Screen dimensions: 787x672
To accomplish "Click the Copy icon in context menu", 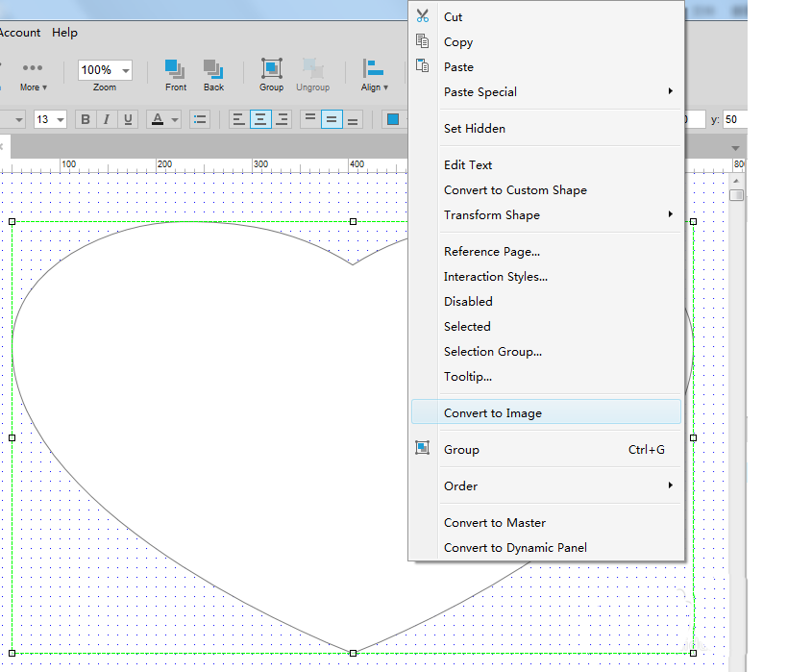I will click(x=423, y=41).
